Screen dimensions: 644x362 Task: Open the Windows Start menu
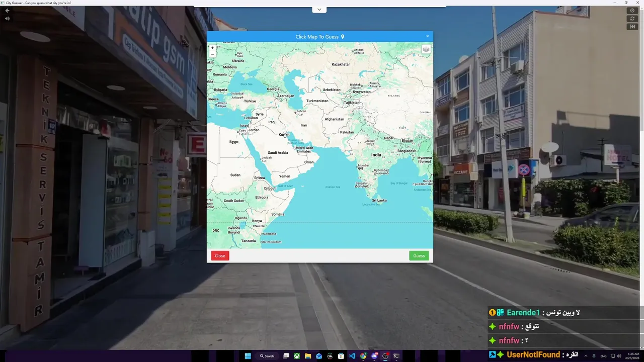[248, 356]
